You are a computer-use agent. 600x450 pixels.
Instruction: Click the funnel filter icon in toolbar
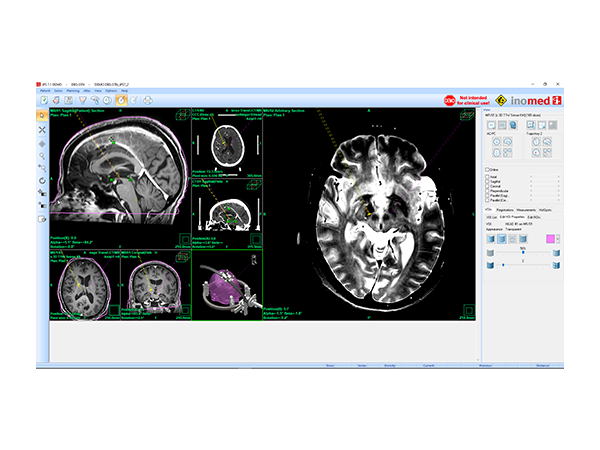coord(83,100)
